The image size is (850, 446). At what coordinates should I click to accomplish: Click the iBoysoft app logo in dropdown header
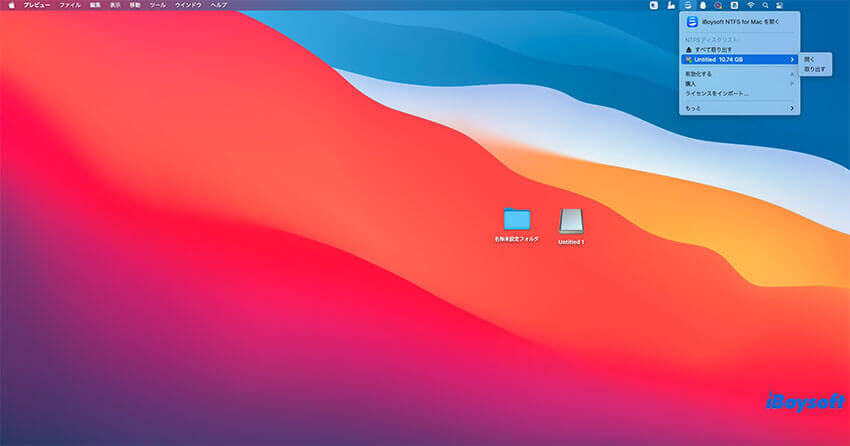coord(691,20)
